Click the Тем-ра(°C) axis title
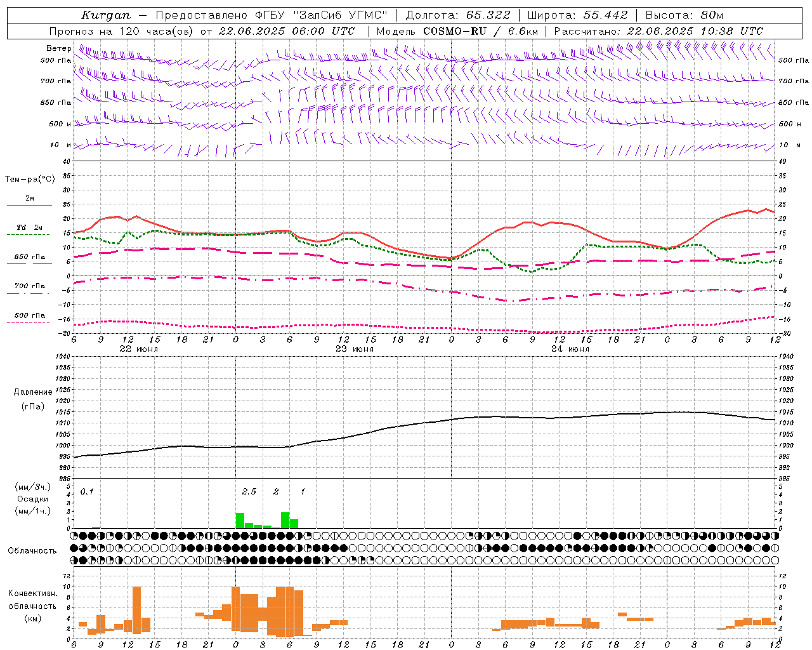The height and width of the screenshot is (650, 812). 30,180
